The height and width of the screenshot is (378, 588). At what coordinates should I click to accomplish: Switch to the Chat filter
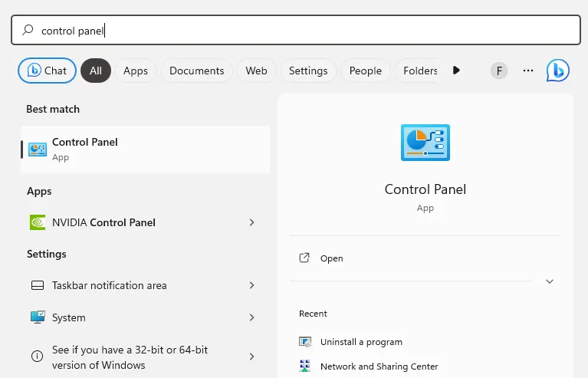click(47, 71)
